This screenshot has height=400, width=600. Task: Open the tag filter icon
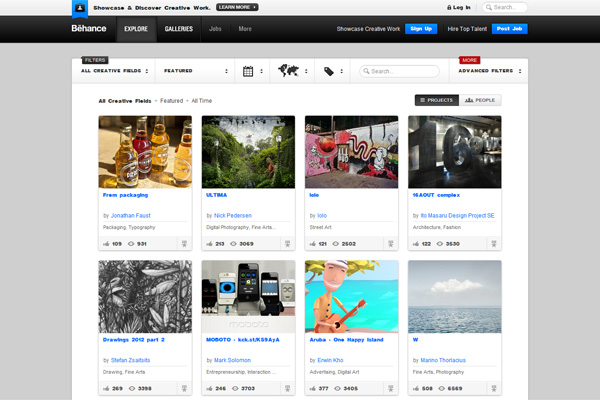pyautogui.click(x=329, y=71)
